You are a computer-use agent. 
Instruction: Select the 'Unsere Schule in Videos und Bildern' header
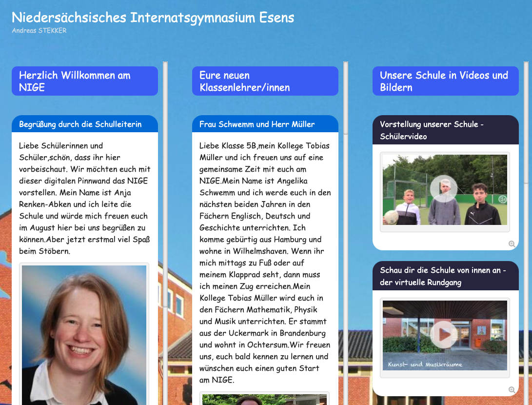coord(446,81)
